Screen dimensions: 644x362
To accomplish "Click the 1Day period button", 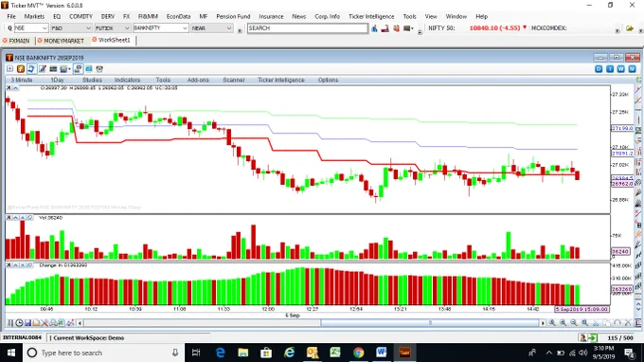I will [x=57, y=80].
